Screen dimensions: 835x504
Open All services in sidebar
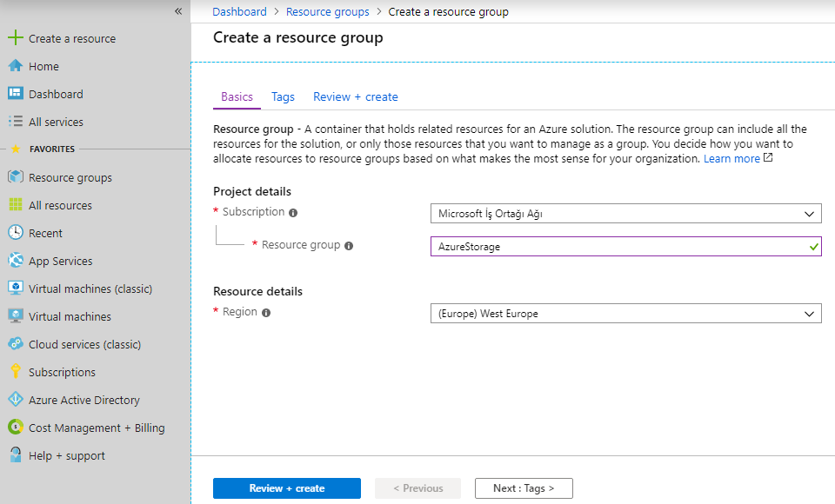(x=56, y=122)
